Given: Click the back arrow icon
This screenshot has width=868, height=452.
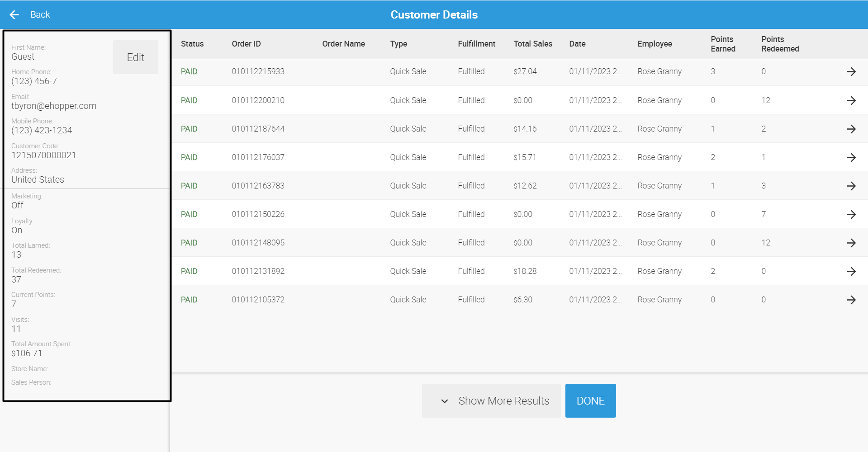Looking at the screenshot, I should pyautogui.click(x=14, y=15).
